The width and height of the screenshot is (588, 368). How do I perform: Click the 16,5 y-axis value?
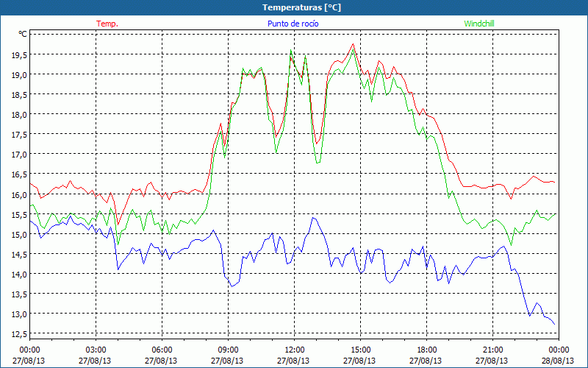[x=19, y=174]
